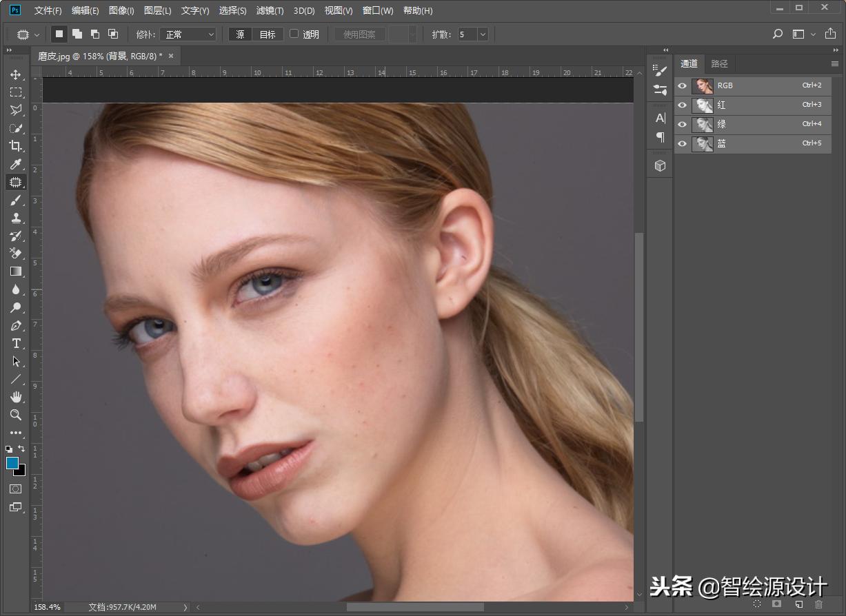
Task: Open the 修补 mode dropdown
Action: point(188,34)
